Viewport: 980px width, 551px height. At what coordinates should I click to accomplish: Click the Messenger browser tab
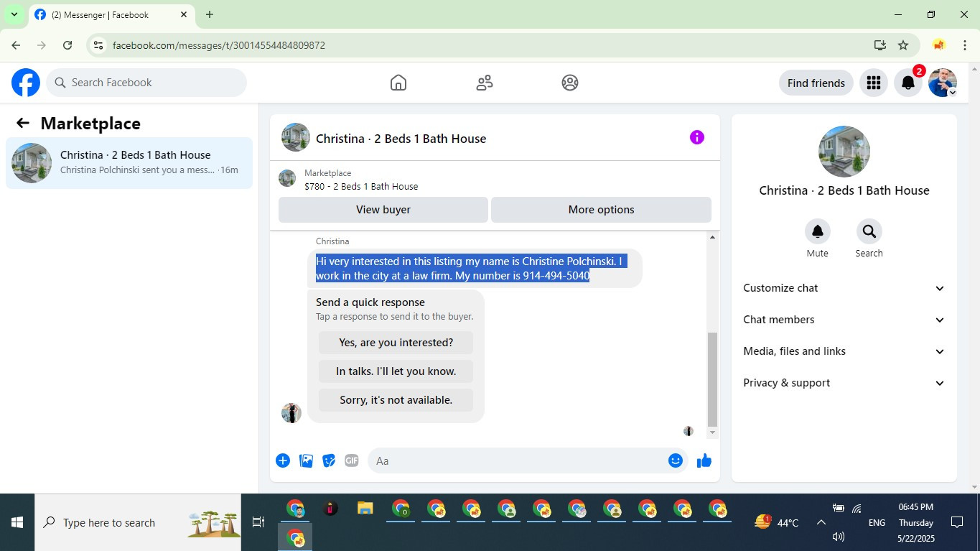[x=111, y=14]
